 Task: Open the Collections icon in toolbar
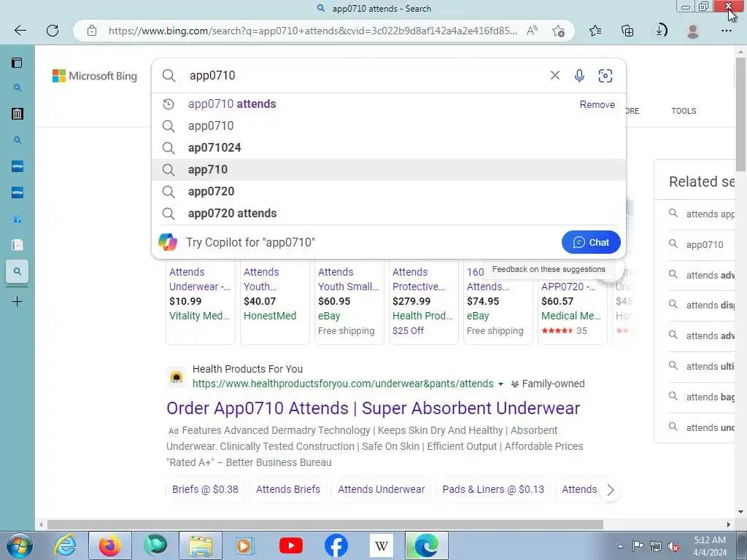[627, 31]
